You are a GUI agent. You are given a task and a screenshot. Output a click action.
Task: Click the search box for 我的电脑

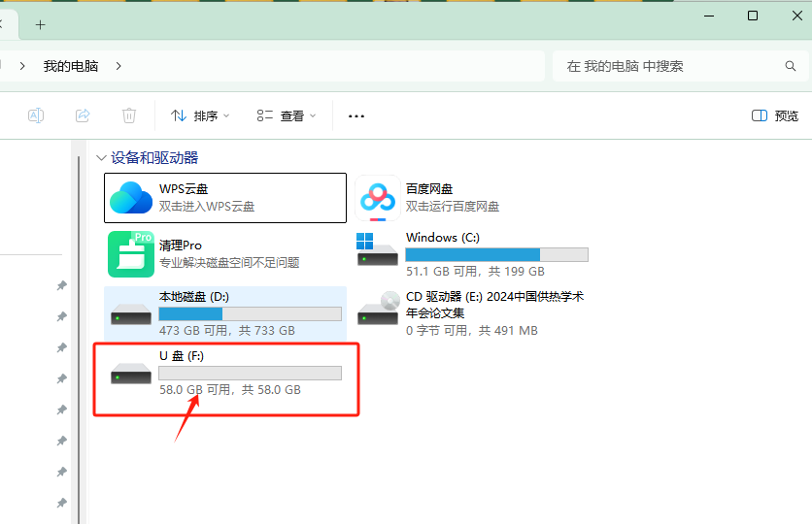(x=670, y=66)
